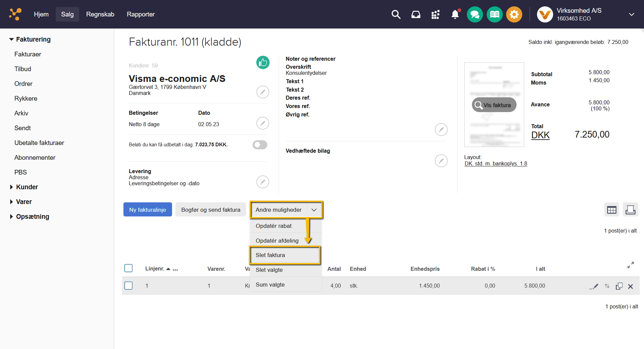The width and height of the screenshot is (644, 349).
Task: Open the DK std. m. bankoplys. layout link
Action: (x=496, y=163)
